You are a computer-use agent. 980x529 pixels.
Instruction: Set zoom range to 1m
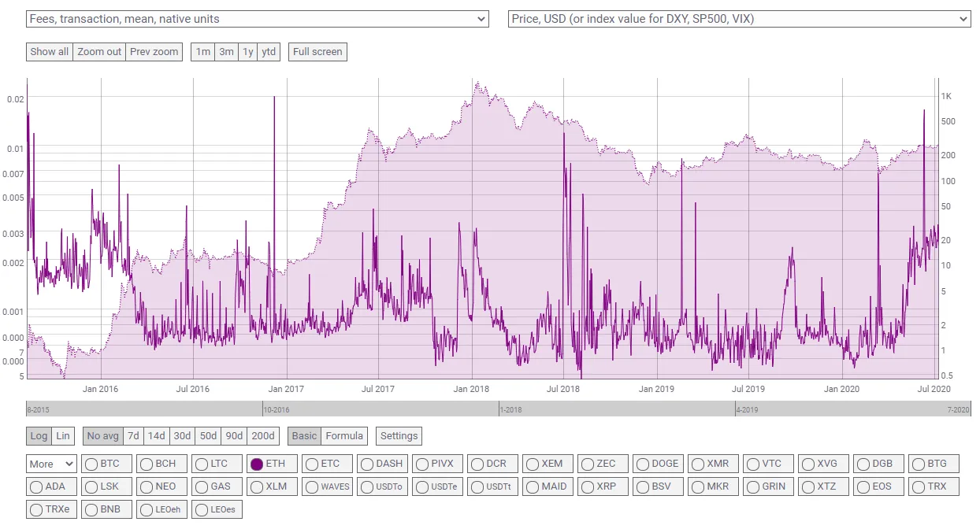coord(202,52)
